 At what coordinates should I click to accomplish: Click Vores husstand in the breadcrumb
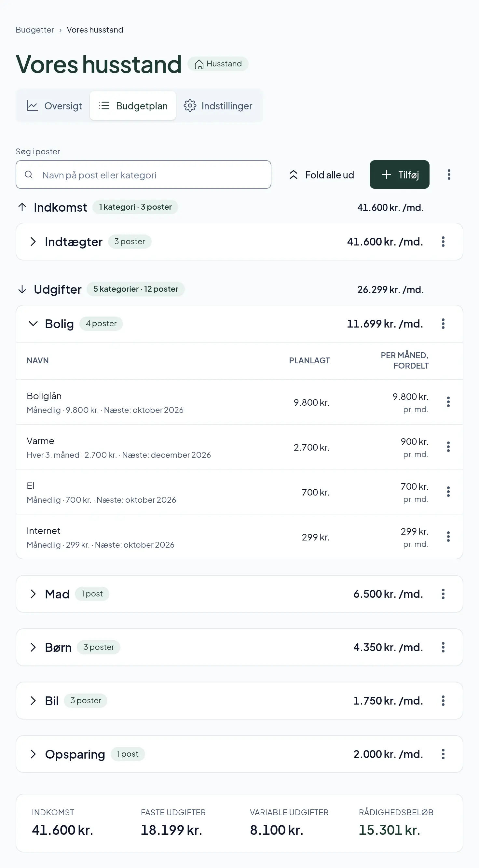coord(95,30)
